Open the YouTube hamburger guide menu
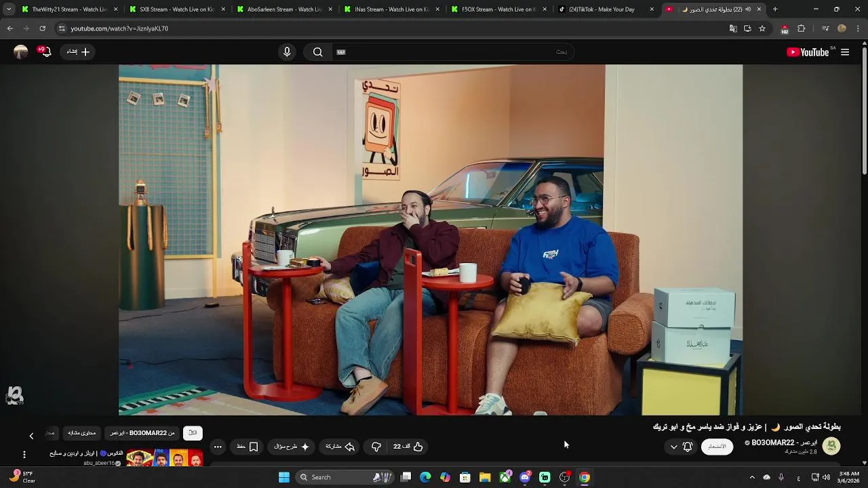Image resolution: width=868 pixels, height=488 pixels. coord(845,52)
